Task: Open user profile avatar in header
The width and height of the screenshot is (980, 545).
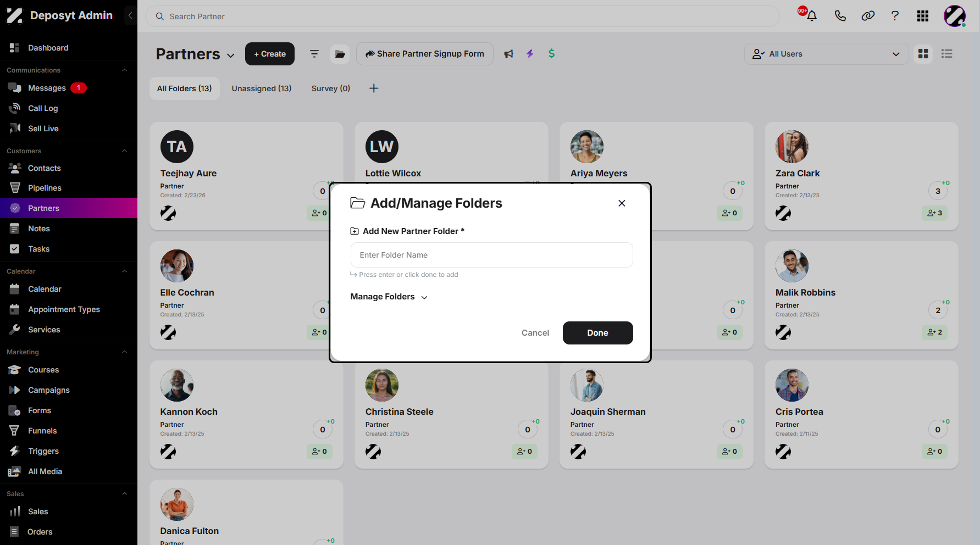Action: click(955, 16)
